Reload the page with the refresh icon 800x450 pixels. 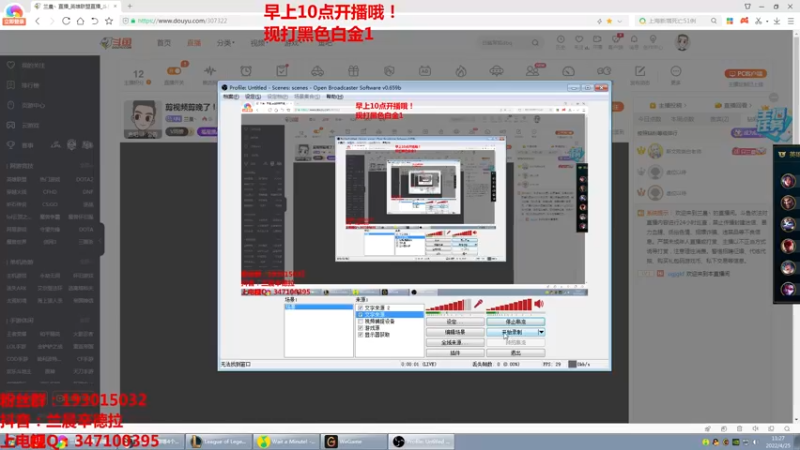coord(66,21)
